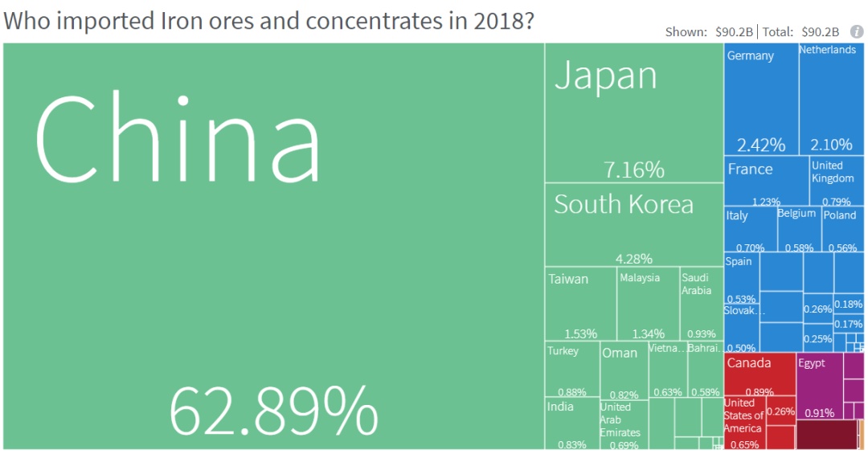This screenshot has height=454, width=868.
Task: Click the Turkey tile
Action: tap(572, 370)
